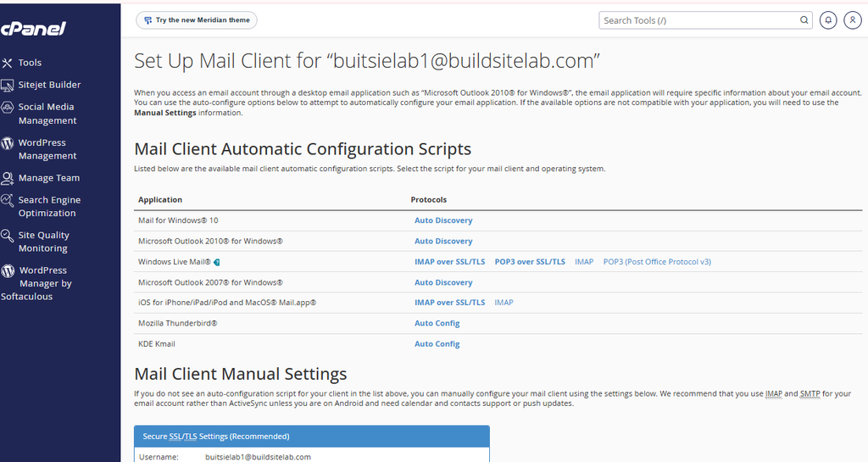Click the username buitsielab1@buildsitelab.com value
Image resolution: width=868 pixels, height=462 pixels.
[258, 457]
